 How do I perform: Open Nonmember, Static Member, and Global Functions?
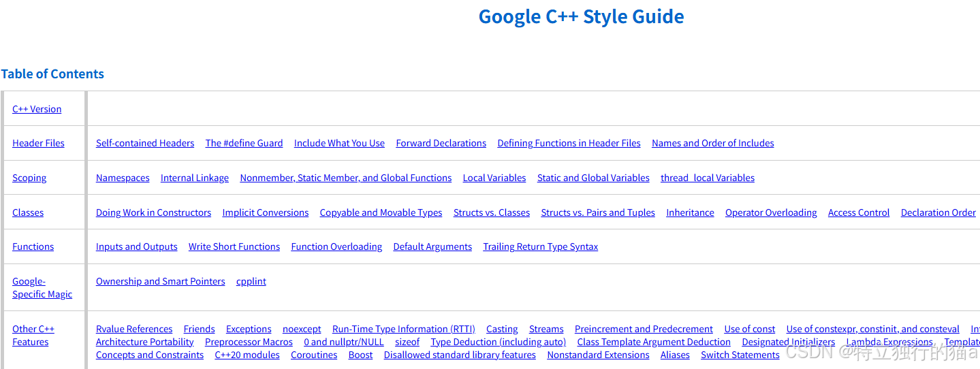pos(346,178)
